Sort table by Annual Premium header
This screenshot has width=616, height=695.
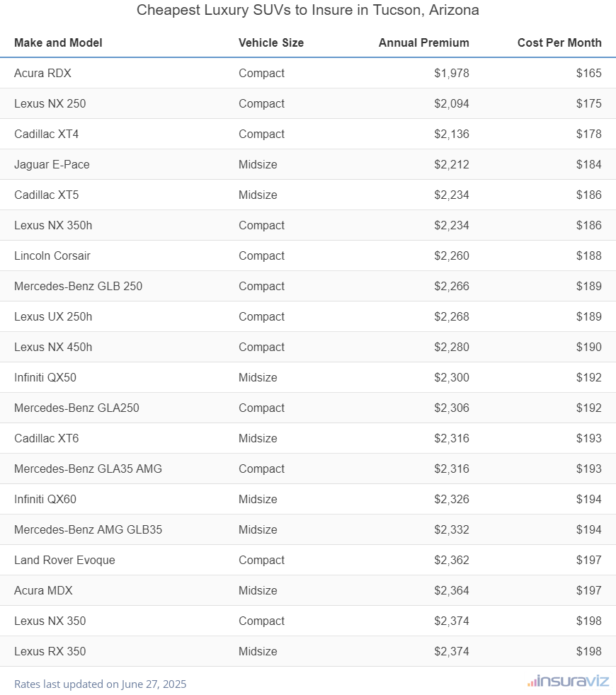click(423, 42)
